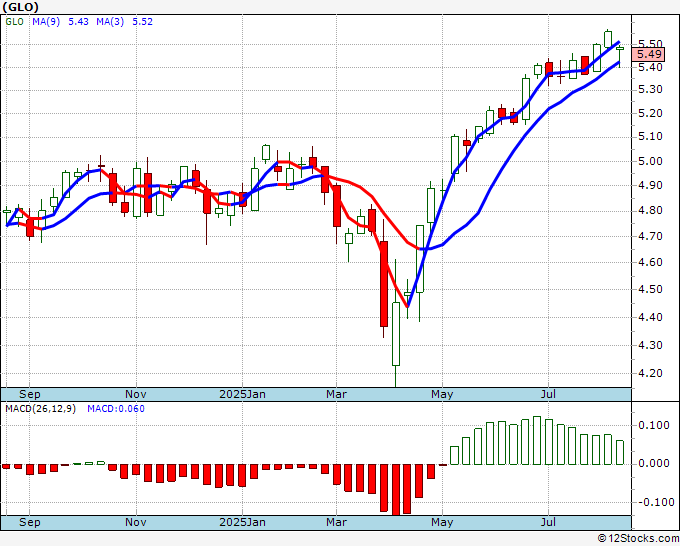The image size is (680, 546).
Task: Click Jul on the MACD date axis
Action: 548,522
